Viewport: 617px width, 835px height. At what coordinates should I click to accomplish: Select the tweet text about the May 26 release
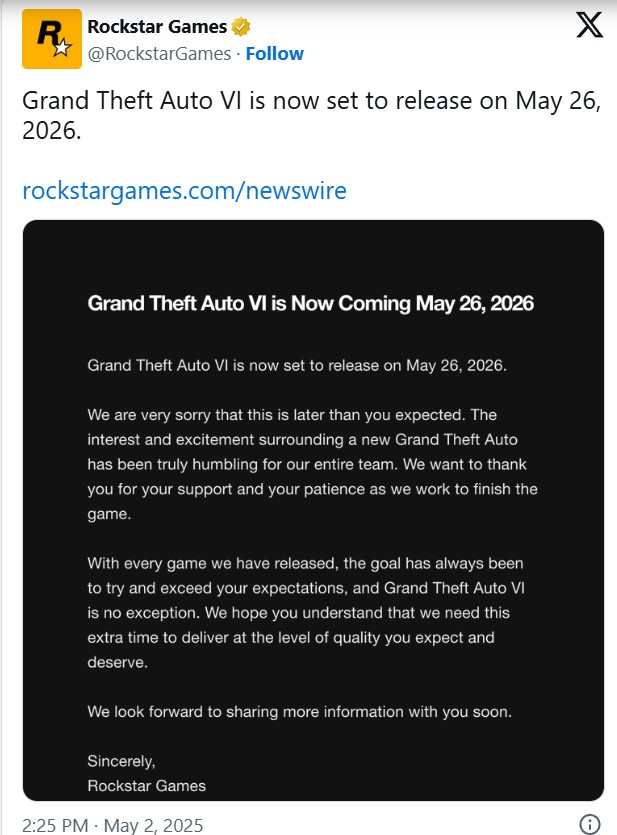(312, 115)
